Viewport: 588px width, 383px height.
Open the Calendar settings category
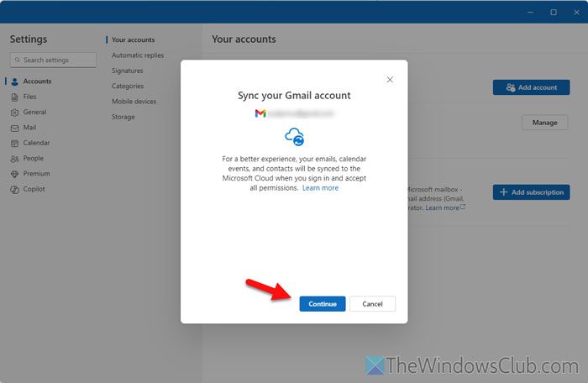click(36, 143)
